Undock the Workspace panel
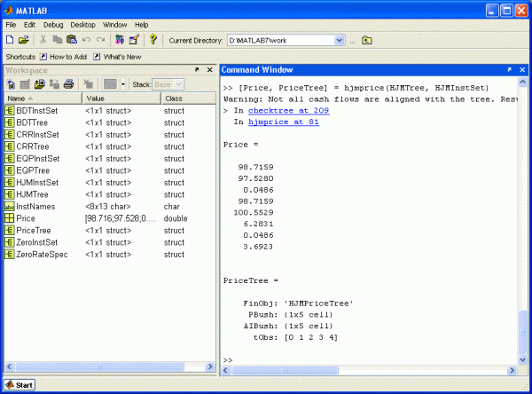The height and width of the screenshot is (394, 532). [x=197, y=69]
